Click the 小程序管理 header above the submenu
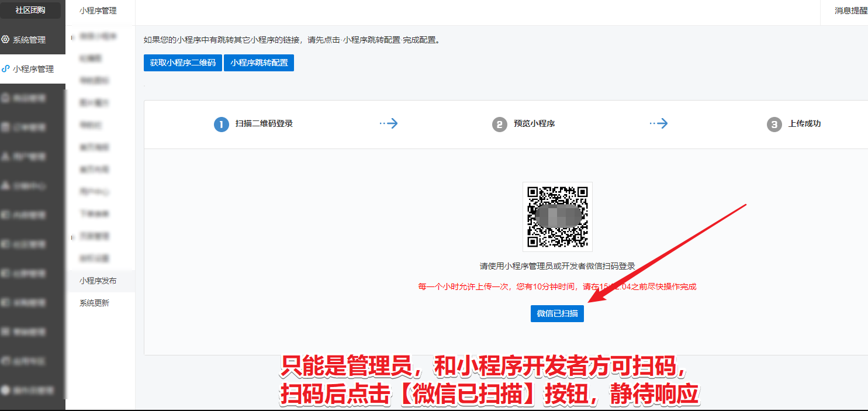 (98, 11)
